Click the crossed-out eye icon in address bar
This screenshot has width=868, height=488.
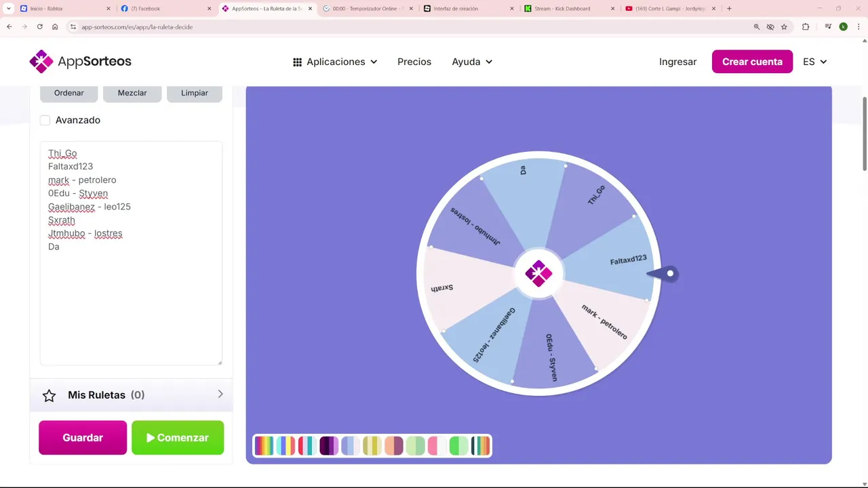click(770, 26)
